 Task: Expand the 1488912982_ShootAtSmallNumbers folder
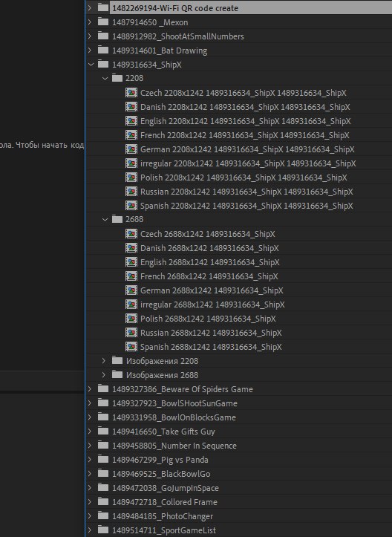point(90,36)
